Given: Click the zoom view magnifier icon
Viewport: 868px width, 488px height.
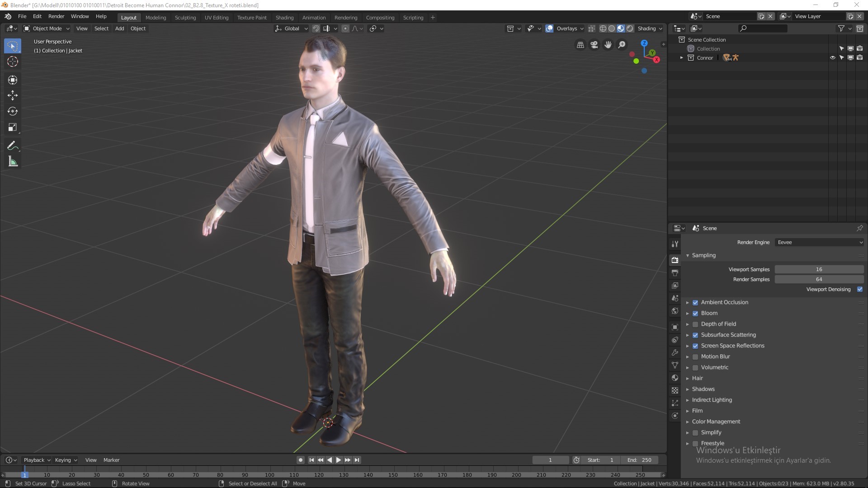Looking at the screenshot, I should pyautogui.click(x=622, y=45).
